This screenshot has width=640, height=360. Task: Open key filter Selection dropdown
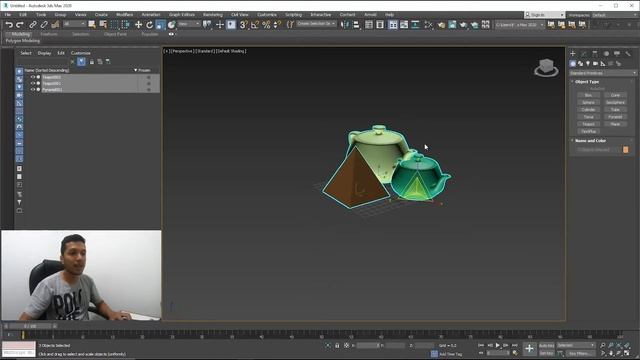pyautogui.click(x=576, y=346)
